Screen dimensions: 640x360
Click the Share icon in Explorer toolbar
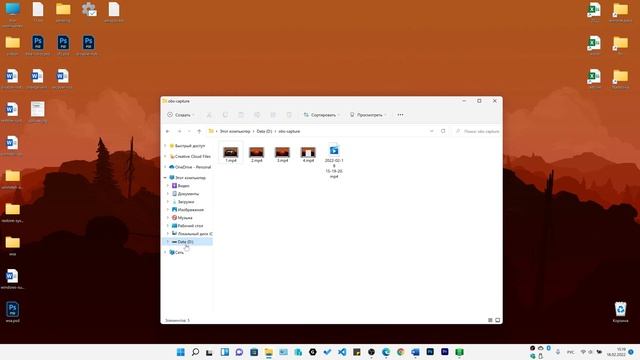tap(273, 115)
